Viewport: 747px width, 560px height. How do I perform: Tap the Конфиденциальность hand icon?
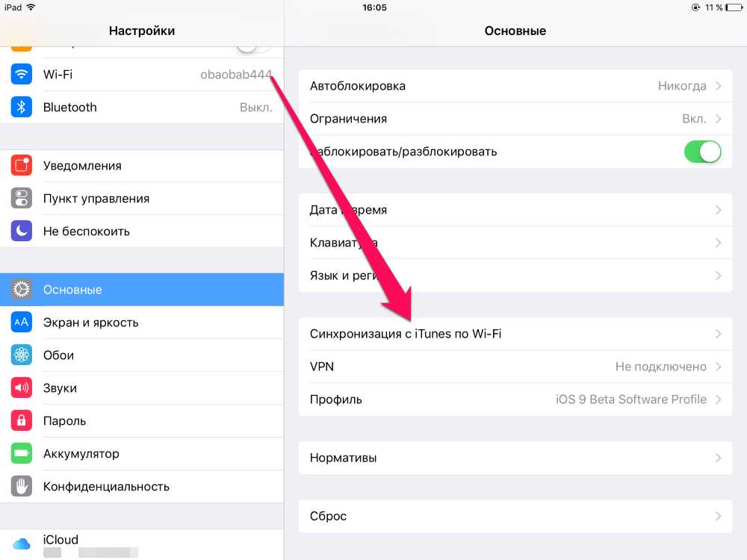coord(22,486)
